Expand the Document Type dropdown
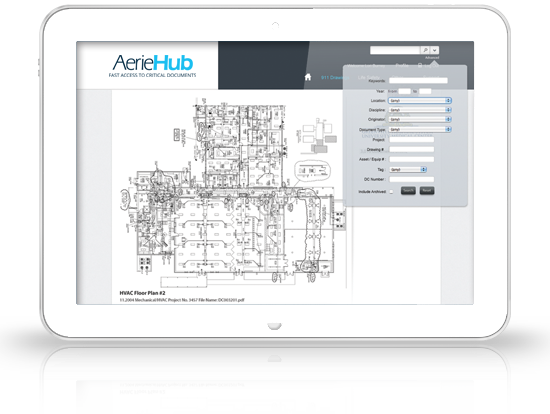The image size is (550, 414). (420, 129)
